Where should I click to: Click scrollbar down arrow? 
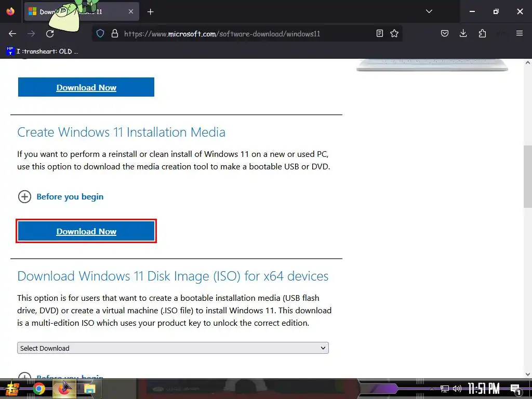coord(528,374)
